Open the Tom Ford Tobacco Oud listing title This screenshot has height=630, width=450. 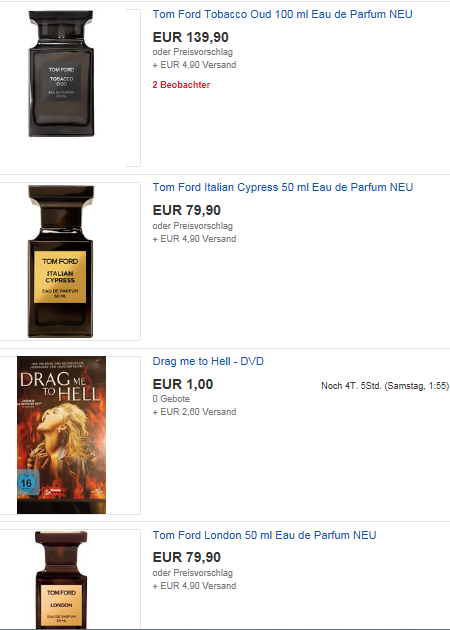coord(282,14)
